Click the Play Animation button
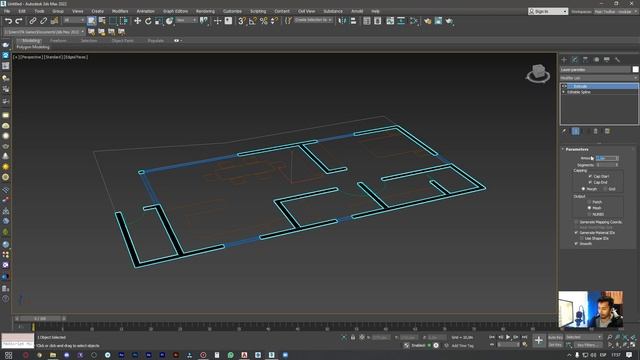This screenshot has height=360, width=640. click(x=508, y=337)
